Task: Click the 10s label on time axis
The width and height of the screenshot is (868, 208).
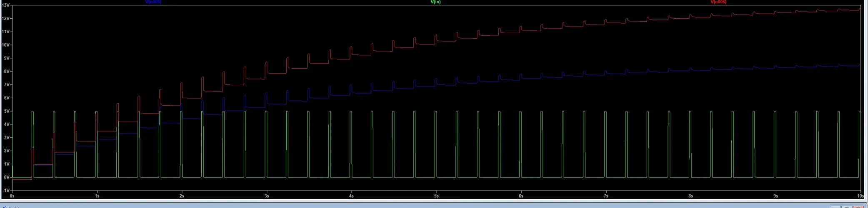Action: click(860, 196)
